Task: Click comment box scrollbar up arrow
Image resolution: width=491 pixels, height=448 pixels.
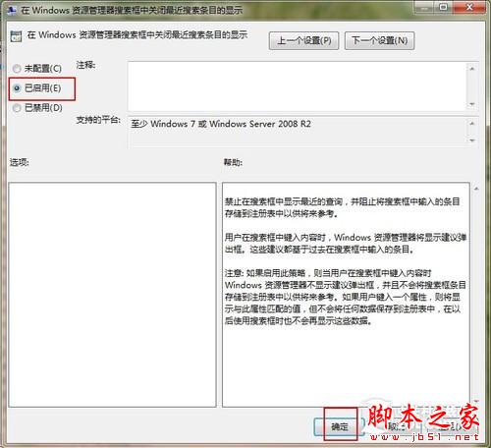Action: point(472,69)
